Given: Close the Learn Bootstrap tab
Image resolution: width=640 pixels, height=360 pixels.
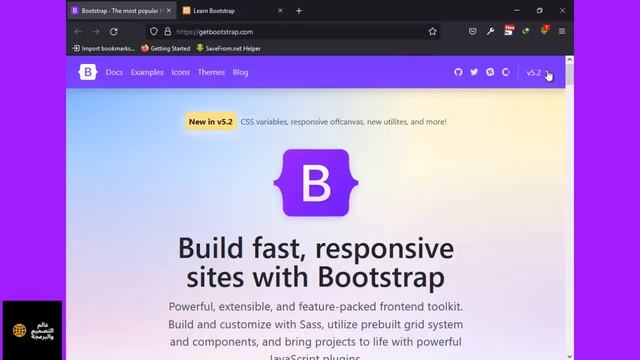Looking at the screenshot, I should tap(280, 11).
